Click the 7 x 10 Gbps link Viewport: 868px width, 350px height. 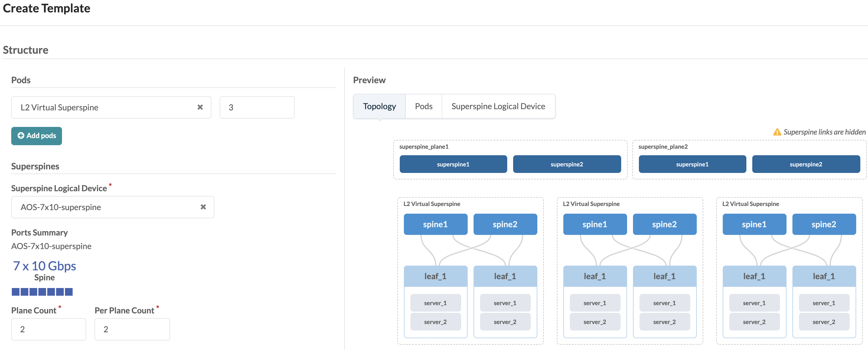(x=44, y=266)
